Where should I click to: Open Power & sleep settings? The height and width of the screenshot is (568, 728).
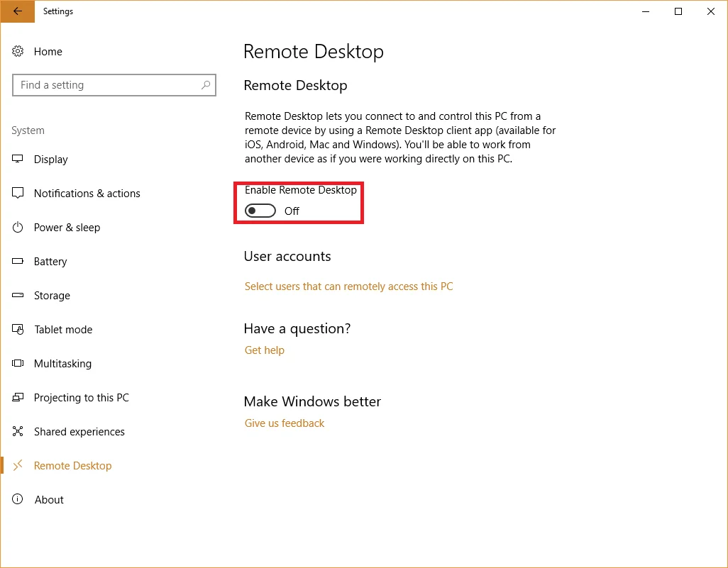coord(67,228)
